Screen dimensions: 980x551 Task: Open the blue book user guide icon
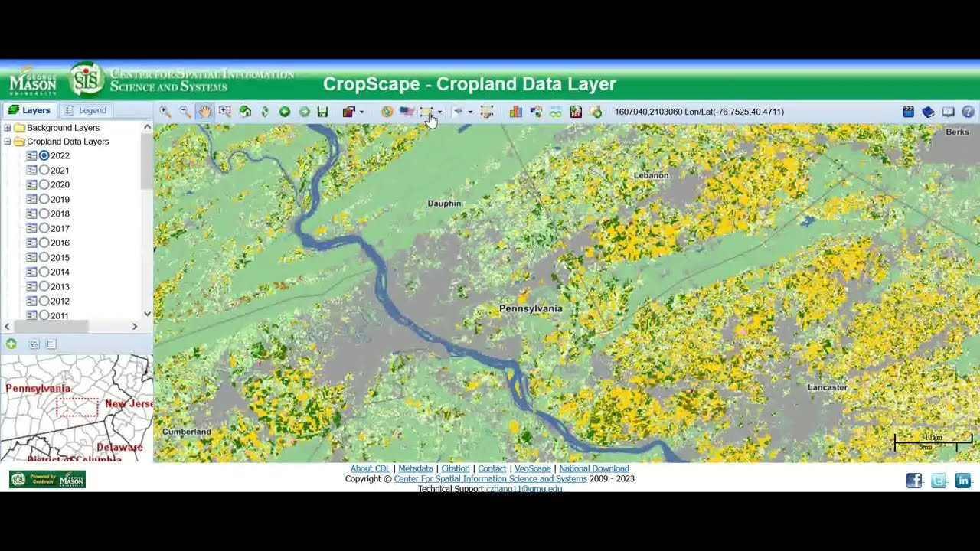pos(929,112)
